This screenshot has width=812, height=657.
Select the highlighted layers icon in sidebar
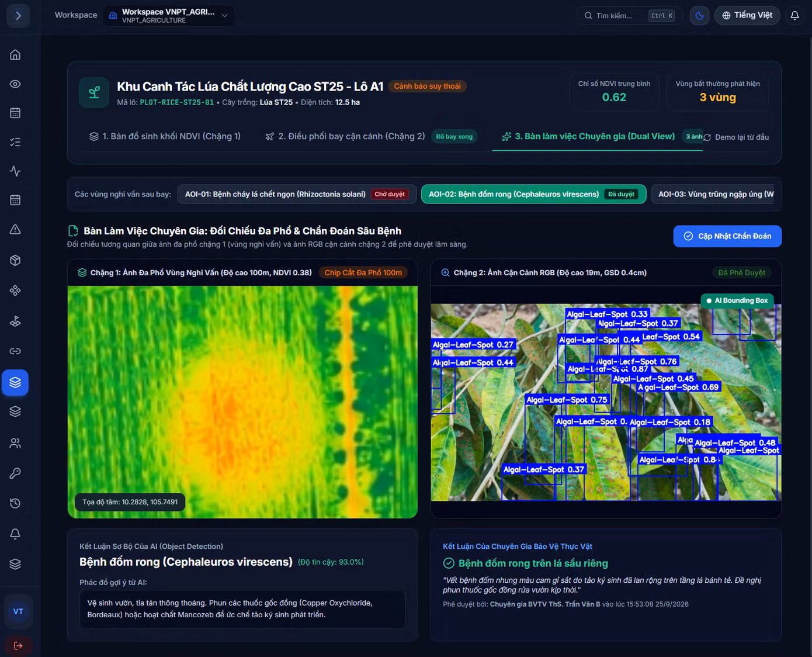[x=16, y=382]
